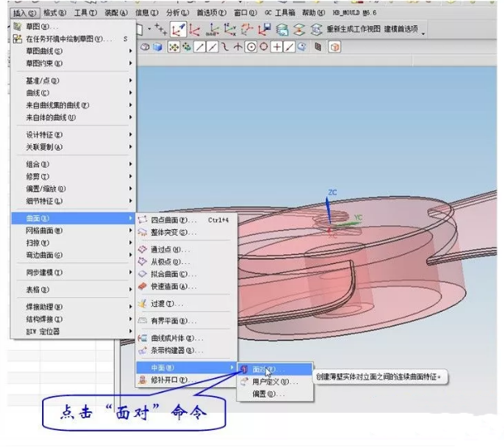Image resolution: width=504 pixels, height=447 pixels.
Task: Select the WCS dynamic orient icon
Action: (x=178, y=29)
